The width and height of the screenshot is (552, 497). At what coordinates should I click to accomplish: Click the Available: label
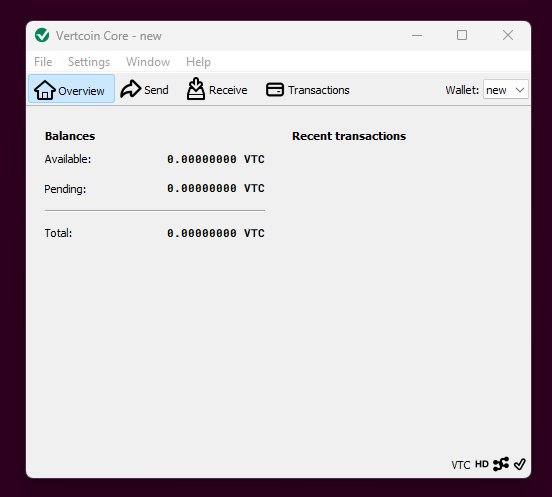[x=68, y=159]
